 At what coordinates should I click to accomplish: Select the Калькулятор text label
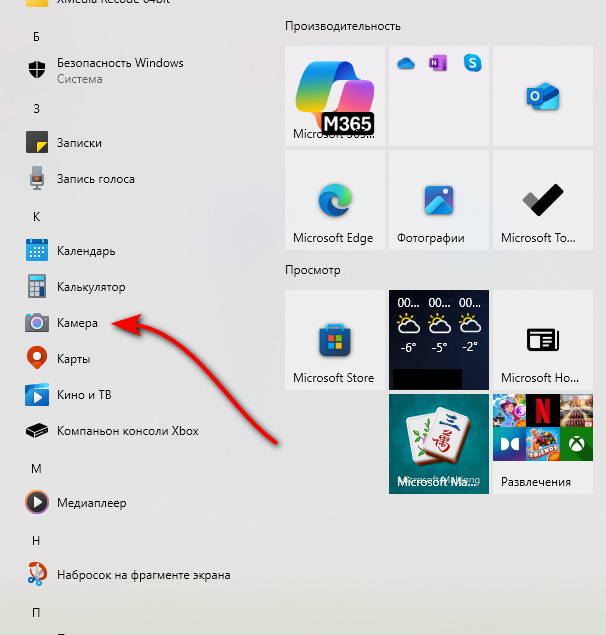(x=91, y=287)
